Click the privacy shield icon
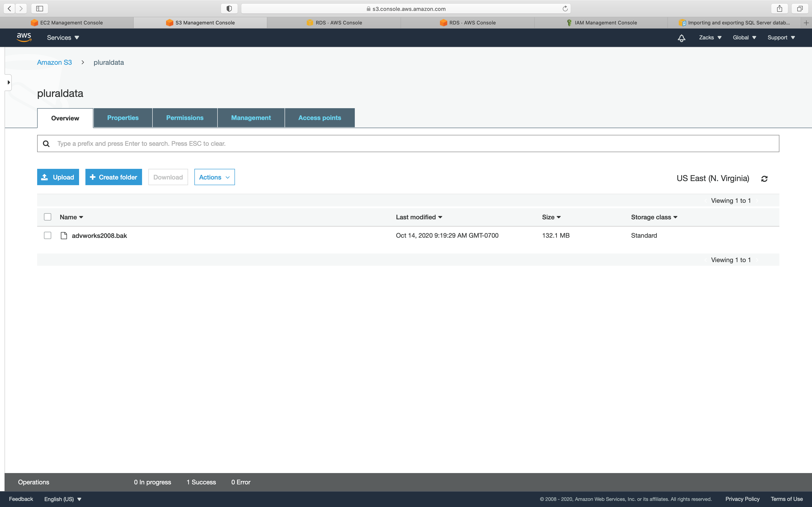Viewport: 812px width, 507px height. tap(229, 9)
